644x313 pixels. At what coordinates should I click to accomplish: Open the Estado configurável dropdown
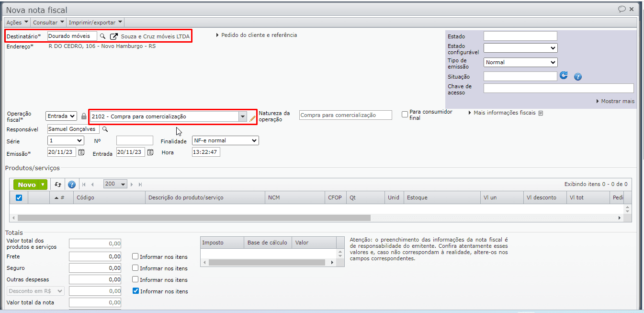tap(520, 48)
